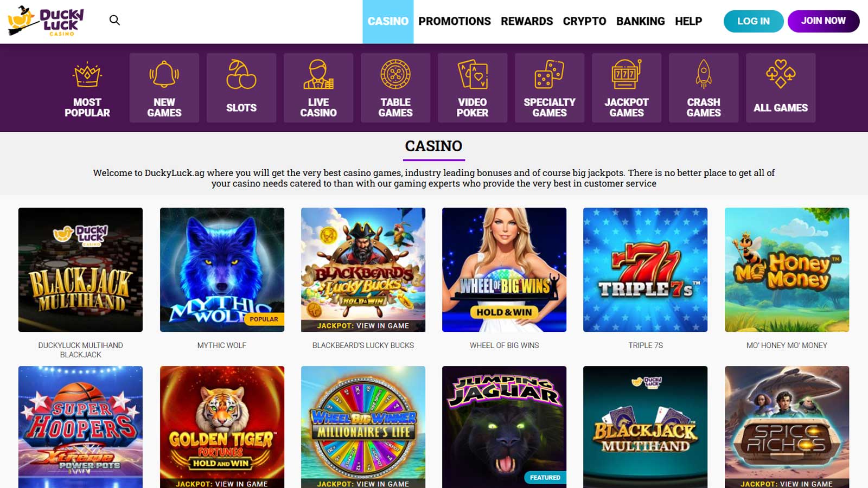Open Table Games roulette category
This screenshot has width=868, height=488.
click(x=395, y=88)
